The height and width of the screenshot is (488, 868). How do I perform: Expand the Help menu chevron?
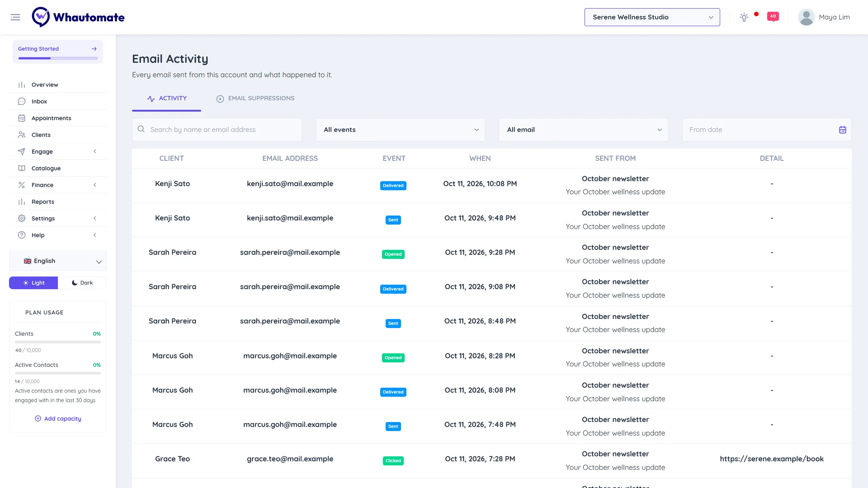coord(95,235)
